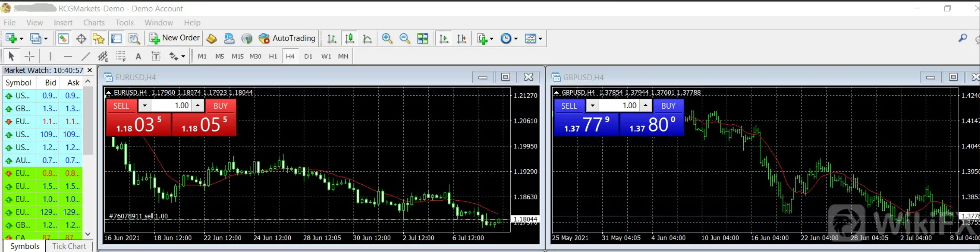Image resolution: width=980 pixels, height=252 pixels.
Task: Click the GBPUSD volume field showing 1.00
Action: (x=619, y=106)
